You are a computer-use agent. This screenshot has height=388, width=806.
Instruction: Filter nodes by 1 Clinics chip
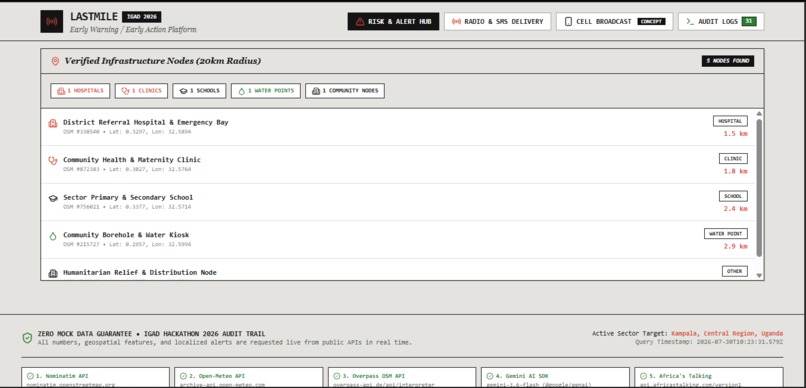click(x=141, y=91)
